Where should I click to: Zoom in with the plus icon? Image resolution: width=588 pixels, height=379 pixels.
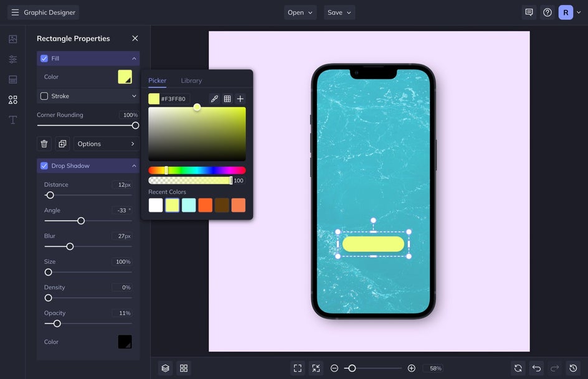pyautogui.click(x=411, y=368)
